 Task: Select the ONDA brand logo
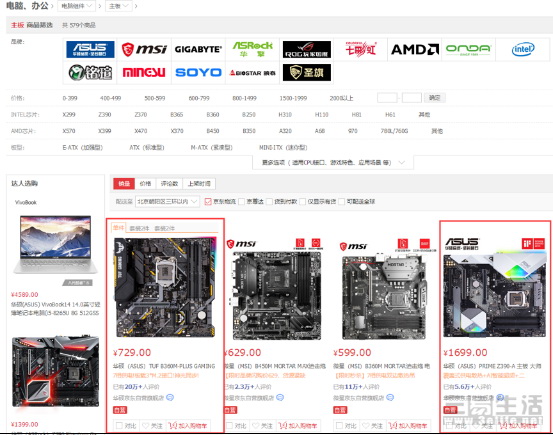coord(468,49)
